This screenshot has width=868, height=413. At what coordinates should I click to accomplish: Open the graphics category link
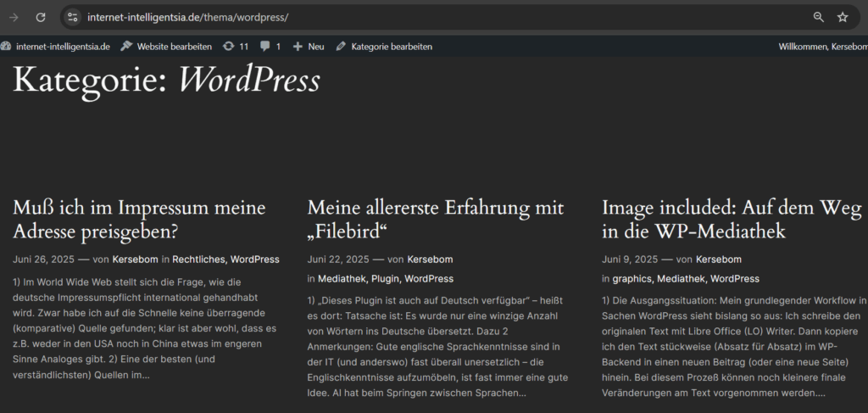click(x=632, y=278)
